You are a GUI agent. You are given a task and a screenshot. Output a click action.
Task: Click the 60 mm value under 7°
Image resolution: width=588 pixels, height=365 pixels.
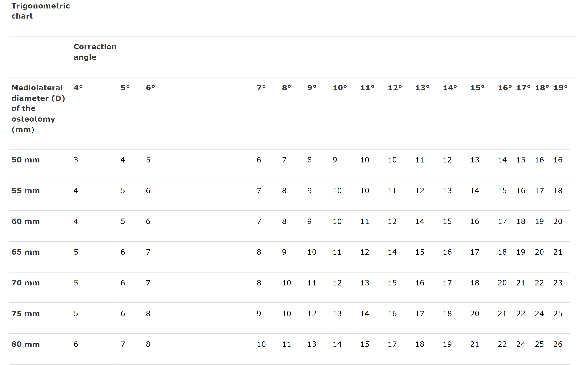click(x=259, y=221)
